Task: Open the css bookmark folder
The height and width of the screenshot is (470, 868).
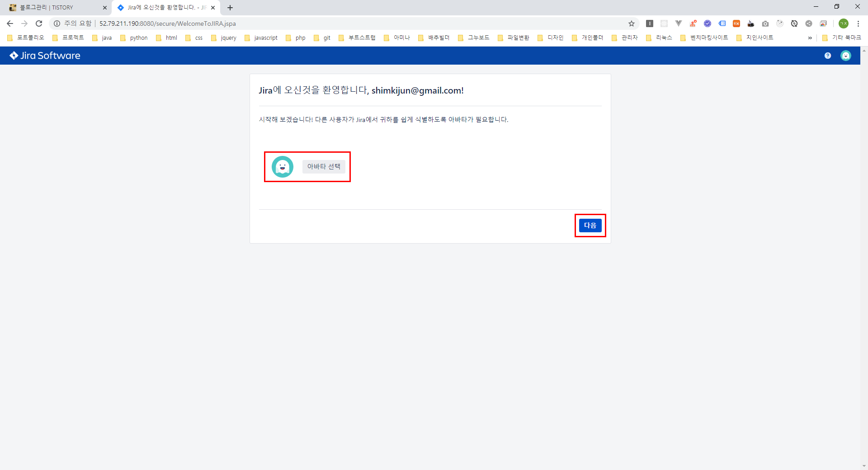Action: (194, 38)
